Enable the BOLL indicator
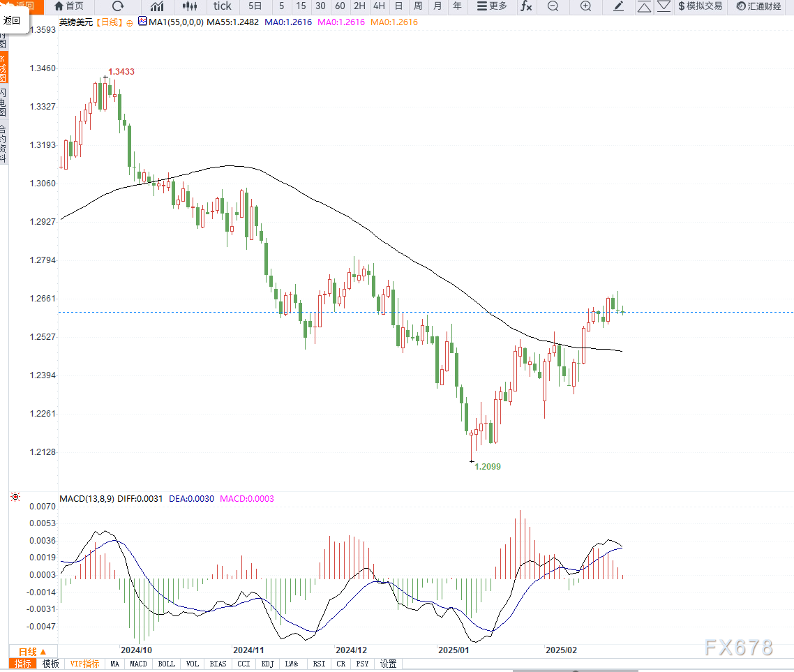794x672 pixels. coord(166,664)
